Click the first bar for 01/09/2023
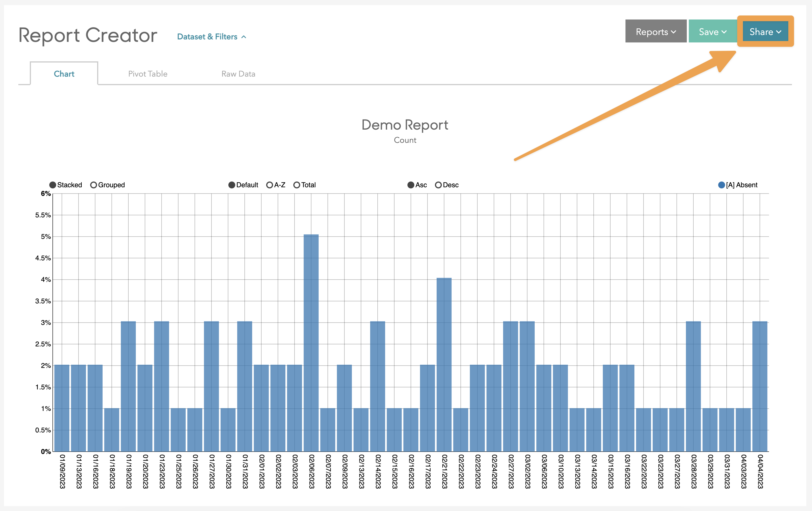Screen dimensions: 812x511 [62, 408]
